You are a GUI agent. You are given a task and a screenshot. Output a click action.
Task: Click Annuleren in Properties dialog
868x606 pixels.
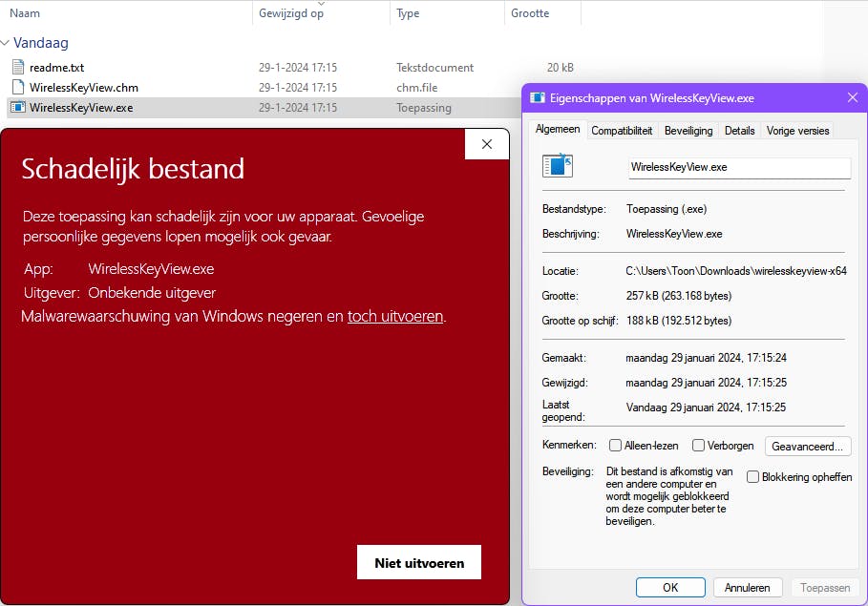pyautogui.click(x=748, y=588)
